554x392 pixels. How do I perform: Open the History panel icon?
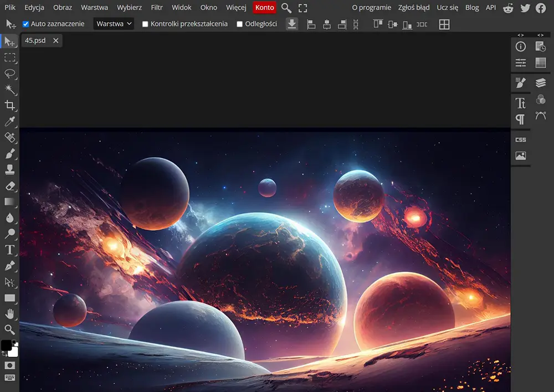[x=541, y=47]
